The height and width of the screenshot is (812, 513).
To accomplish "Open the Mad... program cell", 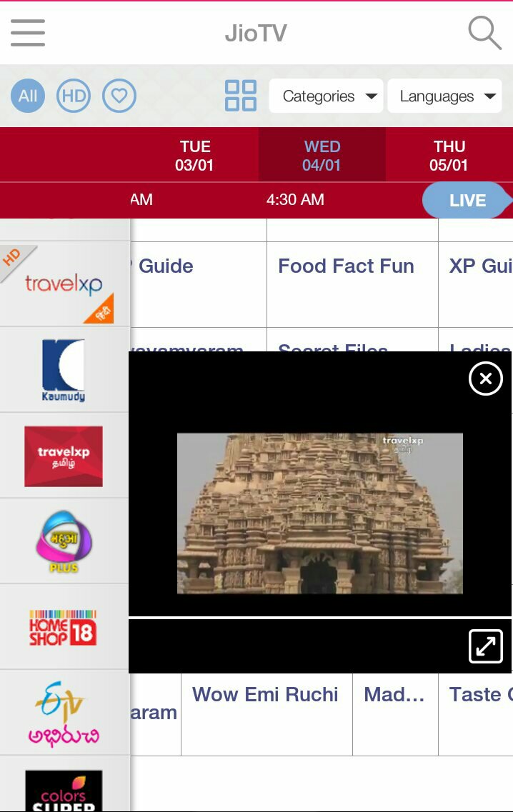I will 395,714.
